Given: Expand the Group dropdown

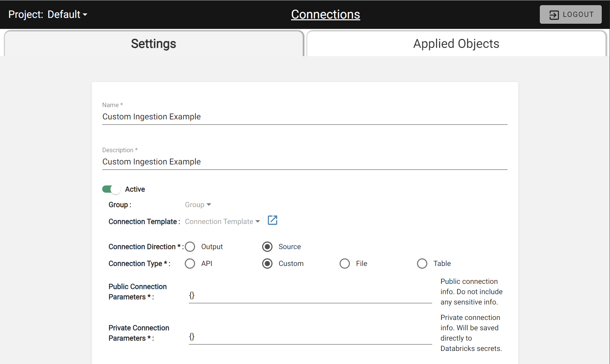Looking at the screenshot, I should [198, 205].
